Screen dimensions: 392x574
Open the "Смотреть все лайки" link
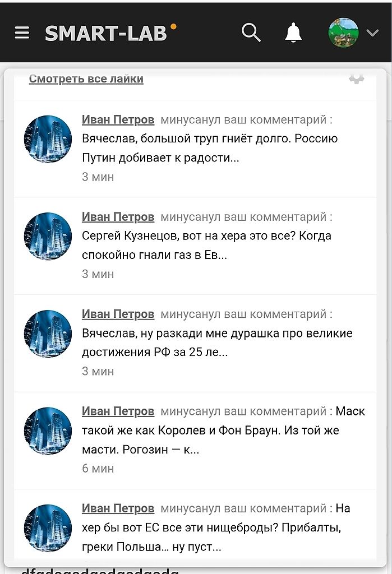click(x=87, y=78)
